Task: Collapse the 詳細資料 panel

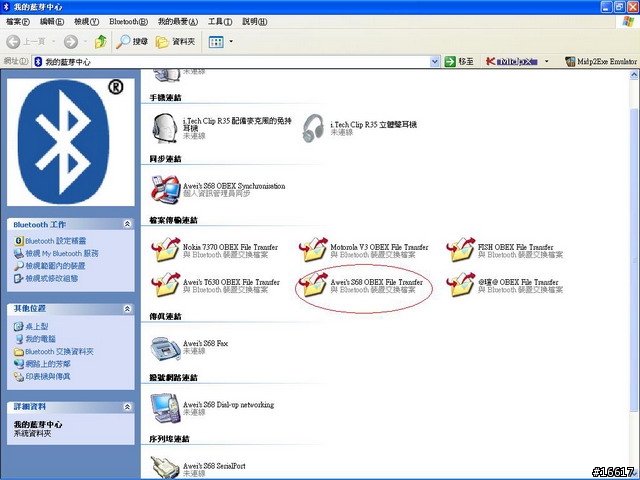Action: (127, 407)
